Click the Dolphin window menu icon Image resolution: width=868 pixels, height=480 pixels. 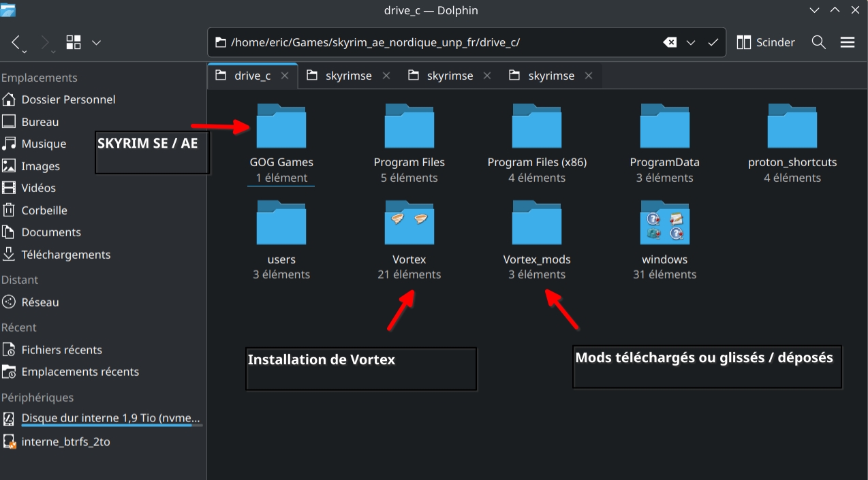coord(9,10)
